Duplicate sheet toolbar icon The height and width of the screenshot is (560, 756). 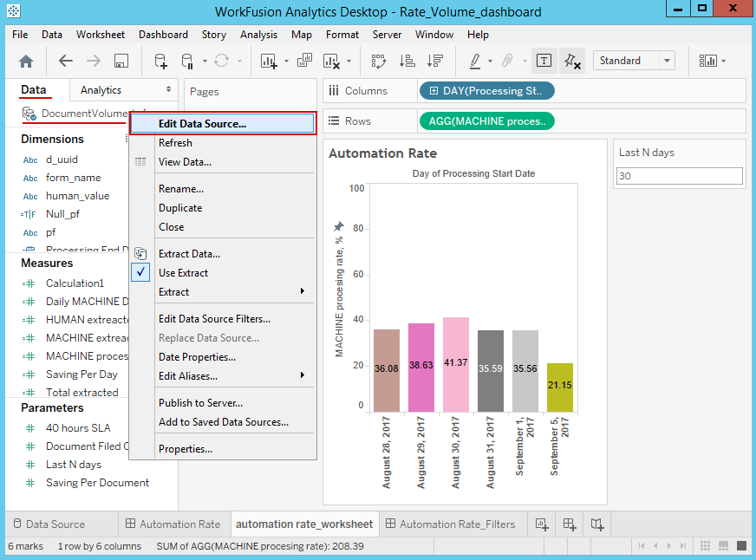(304, 61)
